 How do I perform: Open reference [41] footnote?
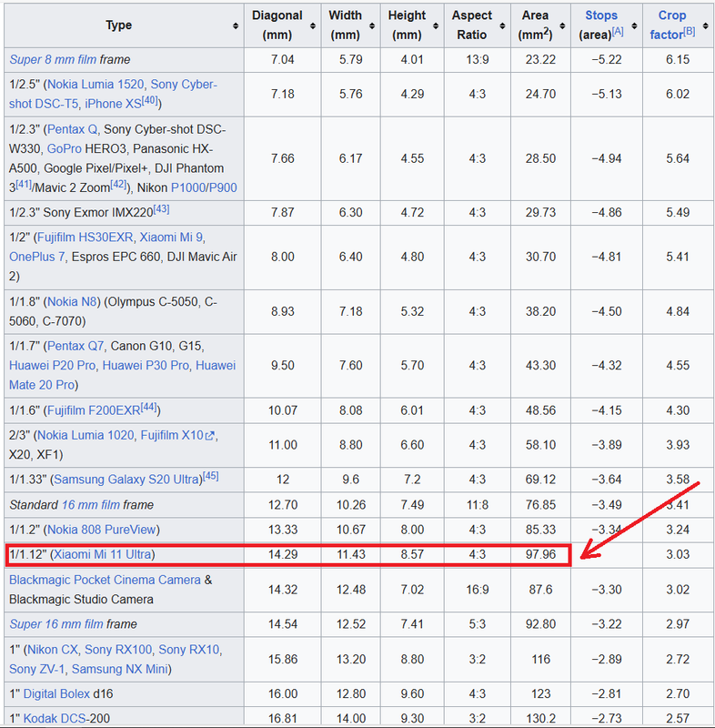[24, 185]
